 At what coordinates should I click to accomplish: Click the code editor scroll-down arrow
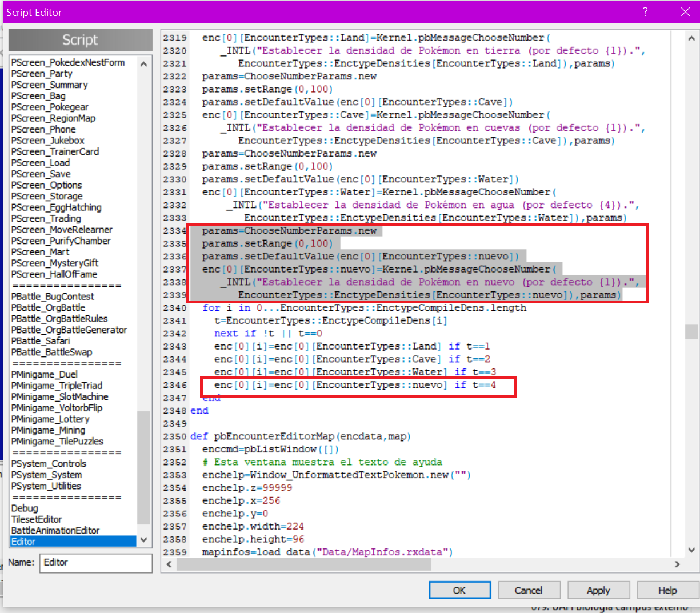tap(691, 550)
